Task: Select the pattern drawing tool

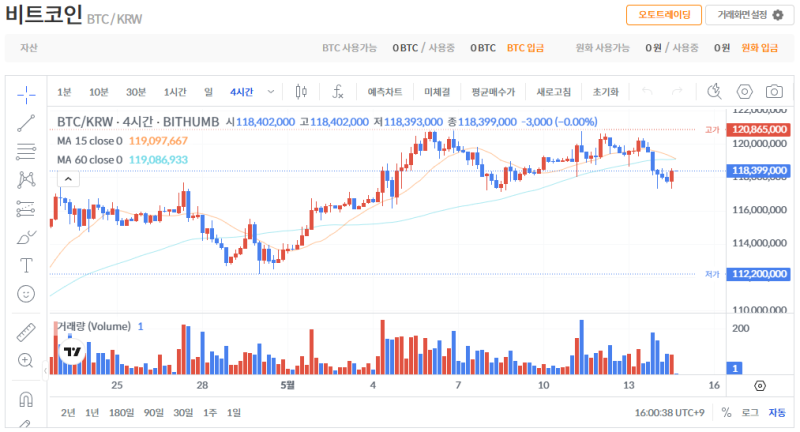Action: tap(26, 180)
